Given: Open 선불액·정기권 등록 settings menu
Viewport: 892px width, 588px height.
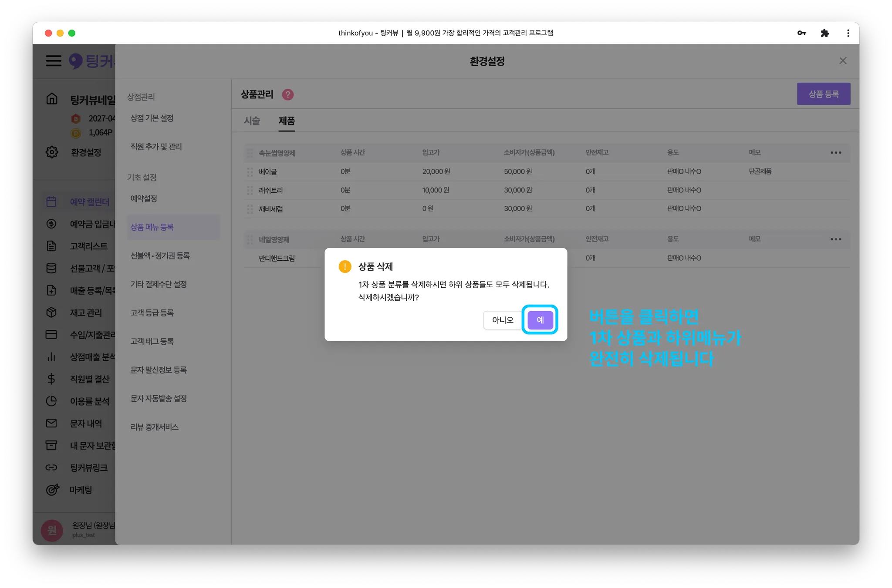Looking at the screenshot, I should point(160,256).
